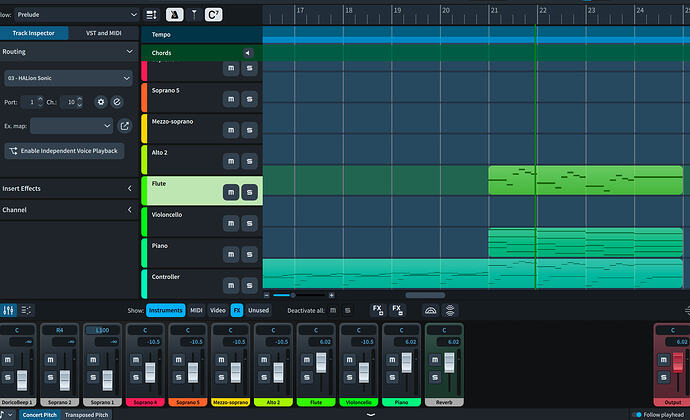Select the MIDI filter in the mixer
The image size is (690, 420).
tap(196, 310)
